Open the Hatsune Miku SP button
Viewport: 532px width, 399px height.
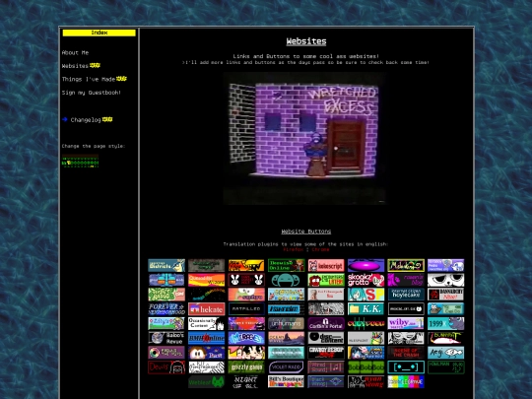(x=366, y=295)
